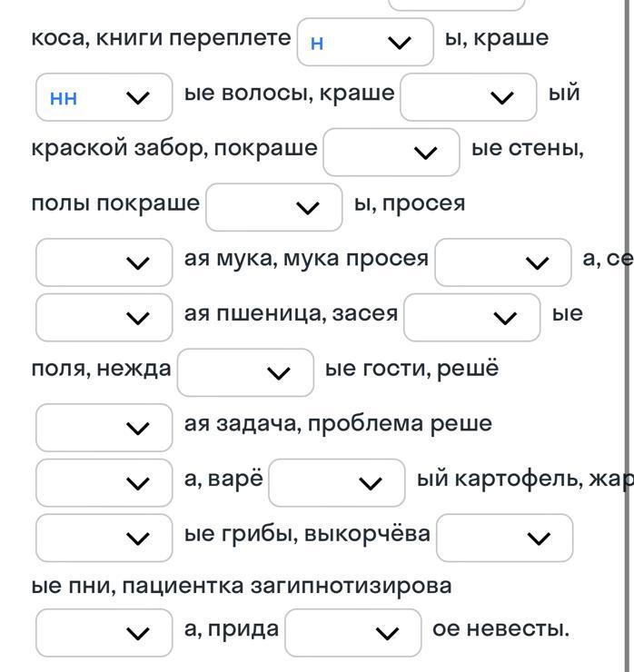Select dropdown after "полы покраше"
Image resolution: width=634 pixels, height=672 pixels.
click(274, 207)
